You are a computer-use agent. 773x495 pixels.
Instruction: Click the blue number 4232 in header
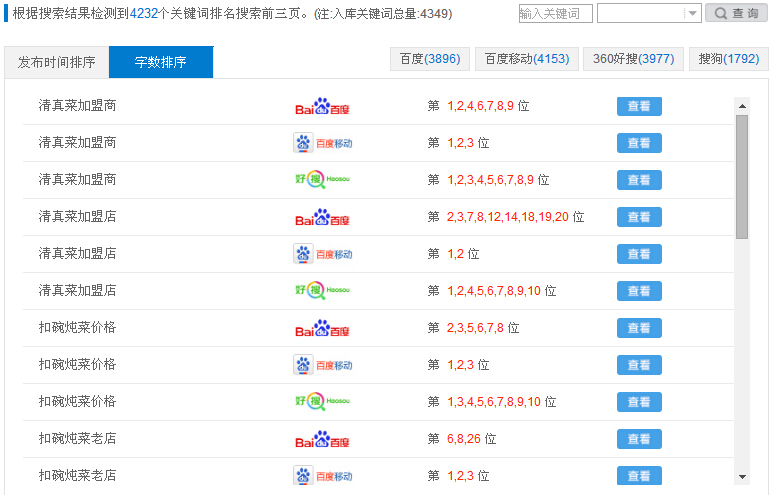click(143, 13)
